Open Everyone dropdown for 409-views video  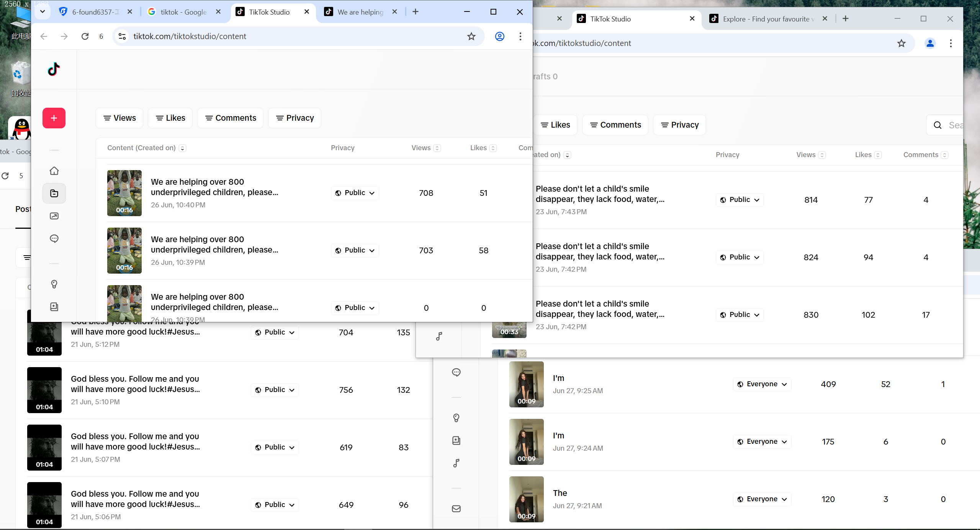[762, 384]
